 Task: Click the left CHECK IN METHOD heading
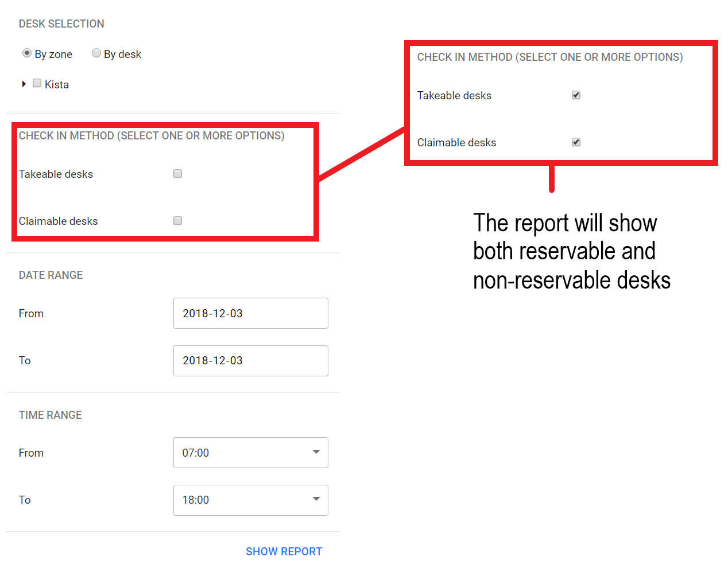pos(152,136)
